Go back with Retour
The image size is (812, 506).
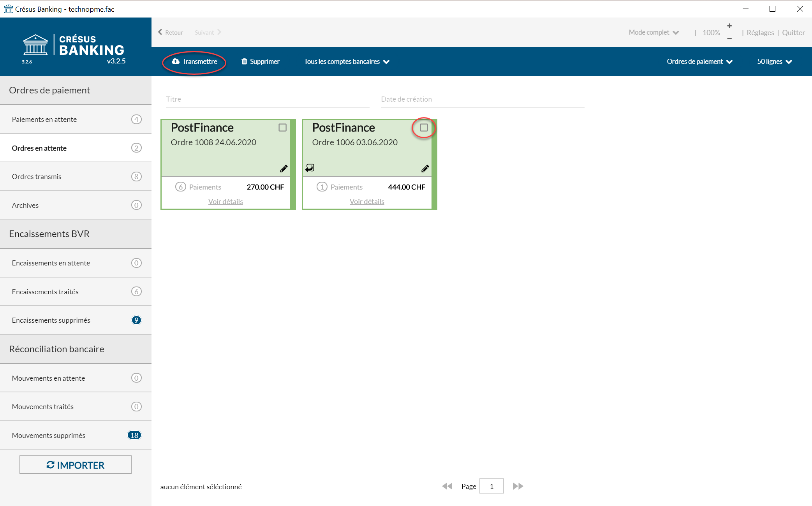pyautogui.click(x=171, y=32)
